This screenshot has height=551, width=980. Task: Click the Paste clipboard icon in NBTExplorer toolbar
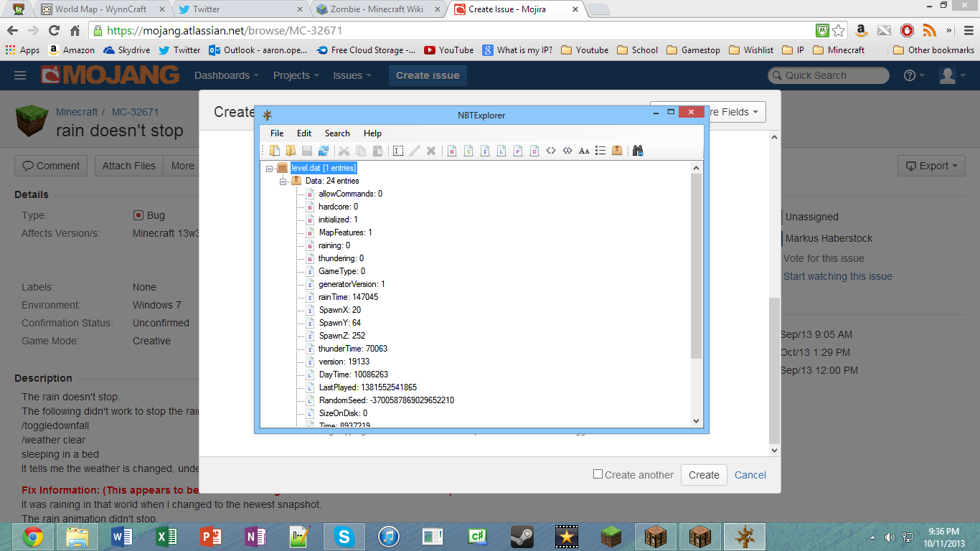click(x=377, y=151)
